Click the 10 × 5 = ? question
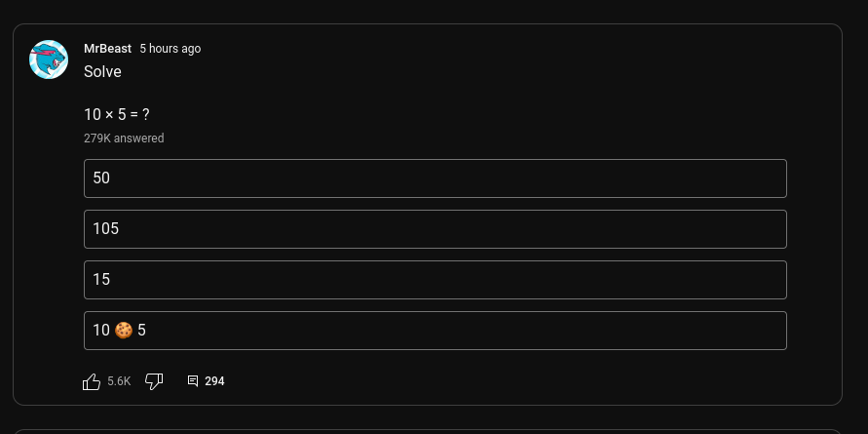The image size is (868, 434). (x=116, y=114)
